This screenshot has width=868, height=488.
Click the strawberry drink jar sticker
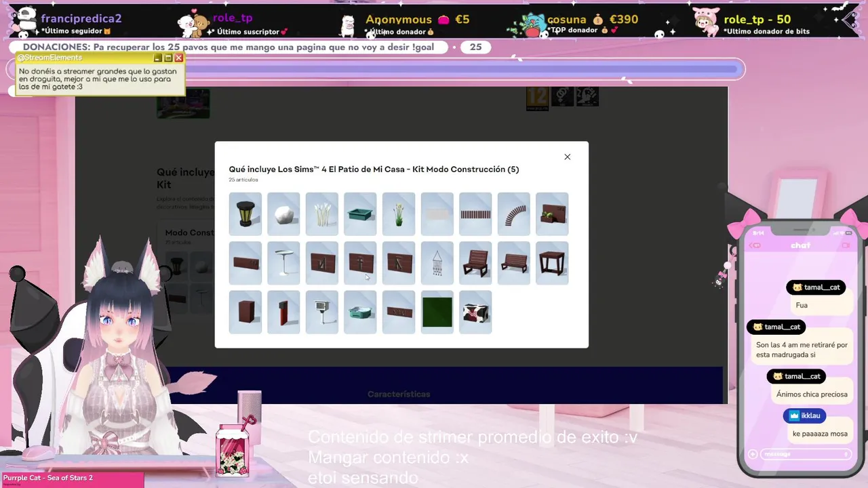click(x=233, y=450)
